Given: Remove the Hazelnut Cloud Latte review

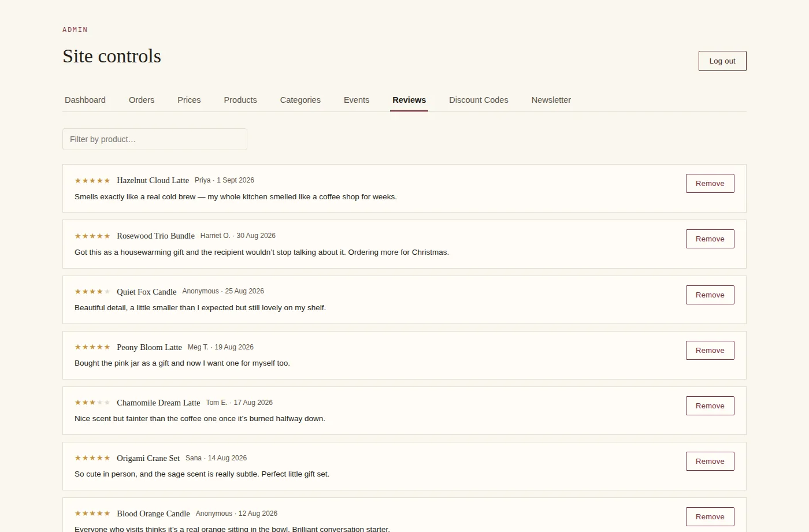Looking at the screenshot, I should pos(710,184).
